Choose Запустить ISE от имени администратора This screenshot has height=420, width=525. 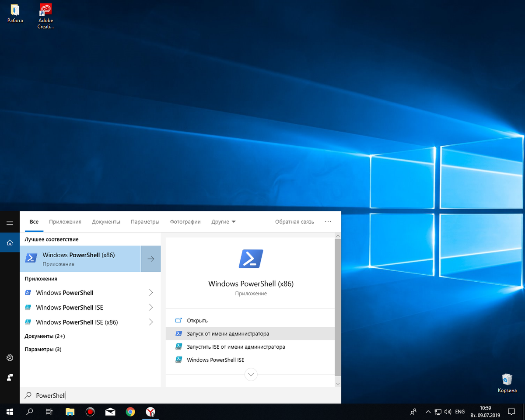(x=250, y=347)
